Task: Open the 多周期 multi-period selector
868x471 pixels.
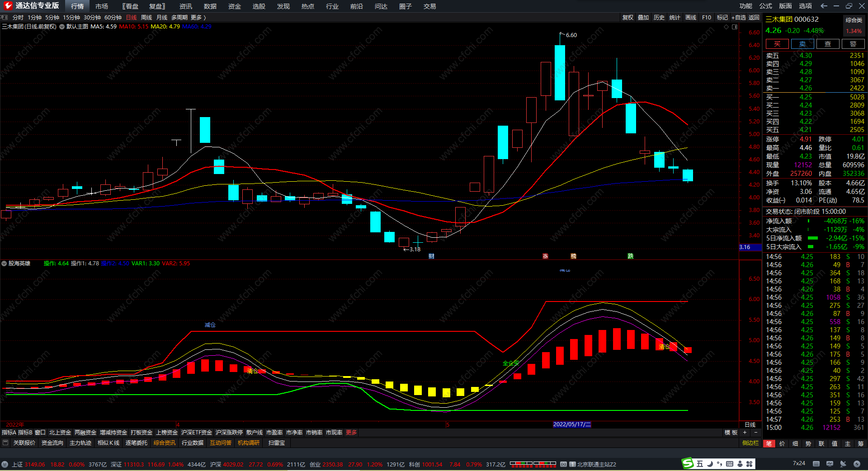Action: click(179, 18)
